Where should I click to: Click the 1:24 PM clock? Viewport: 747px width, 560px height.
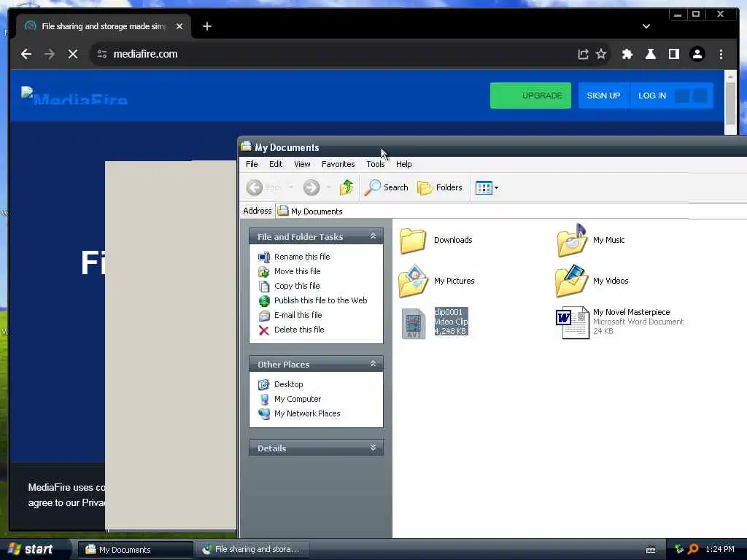click(x=720, y=549)
